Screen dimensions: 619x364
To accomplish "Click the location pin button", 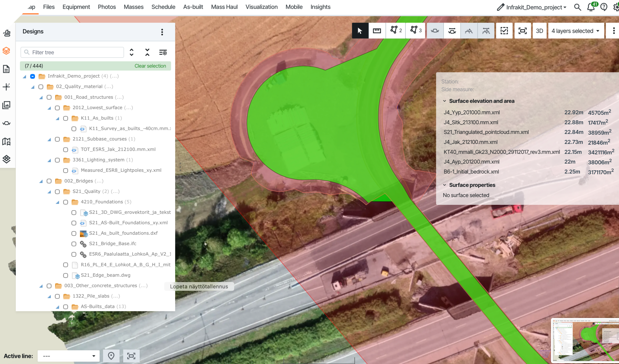I will [x=111, y=356].
